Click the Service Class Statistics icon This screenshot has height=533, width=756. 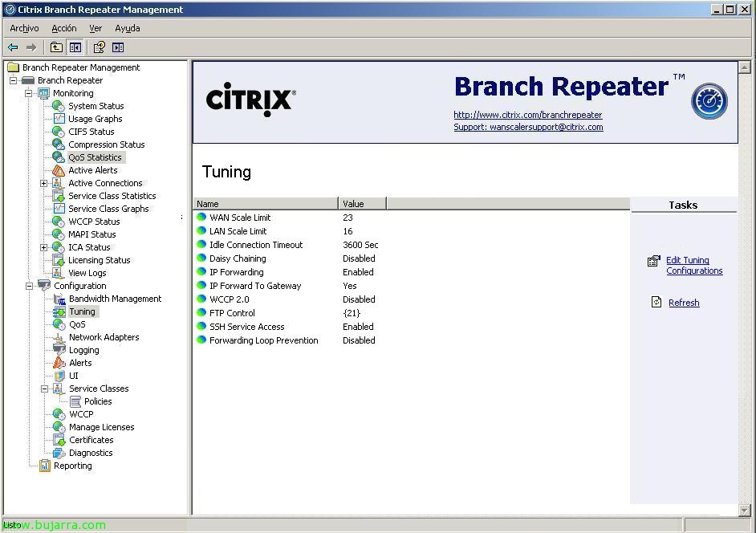click(x=59, y=196)
